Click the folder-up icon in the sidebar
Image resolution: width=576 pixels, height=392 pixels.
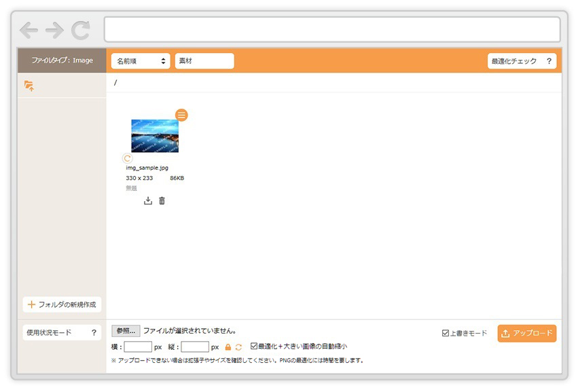click(29, 86)
